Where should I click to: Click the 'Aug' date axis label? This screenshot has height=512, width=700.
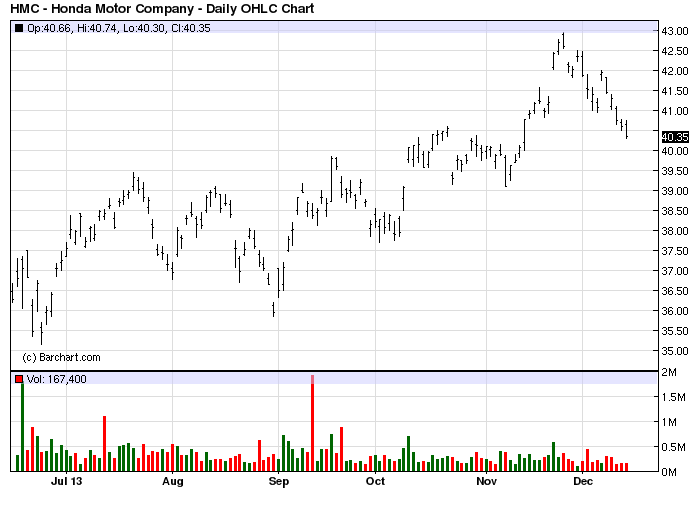(173, 482)
